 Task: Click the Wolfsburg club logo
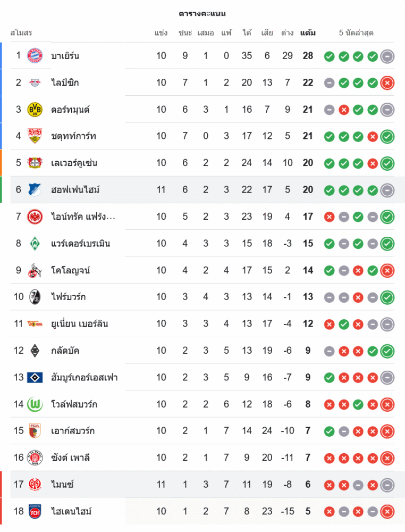[x=35, y=404]
